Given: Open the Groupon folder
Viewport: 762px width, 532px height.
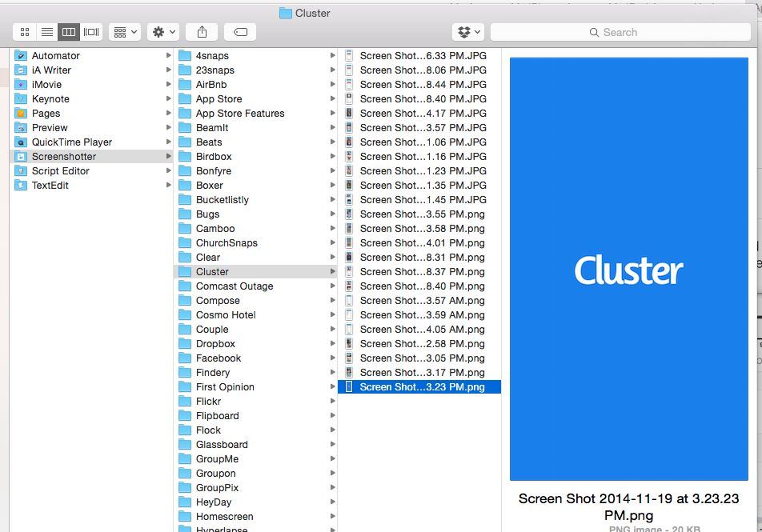Looking at the screenshot, I should coord(255,474).
